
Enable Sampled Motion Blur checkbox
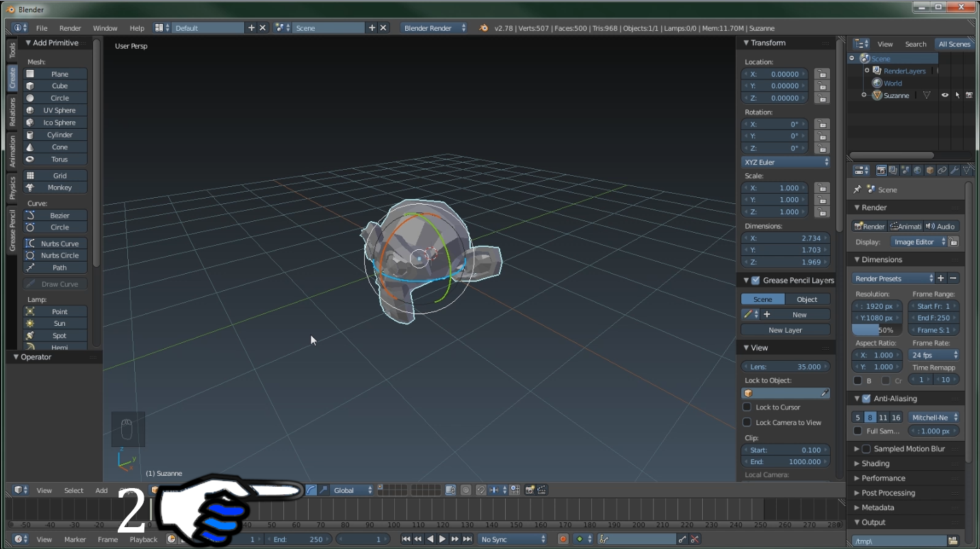click(866, 449)
